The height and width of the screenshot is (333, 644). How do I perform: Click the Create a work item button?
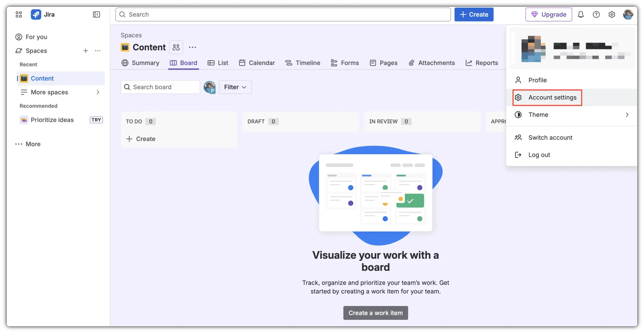(375, 313)
